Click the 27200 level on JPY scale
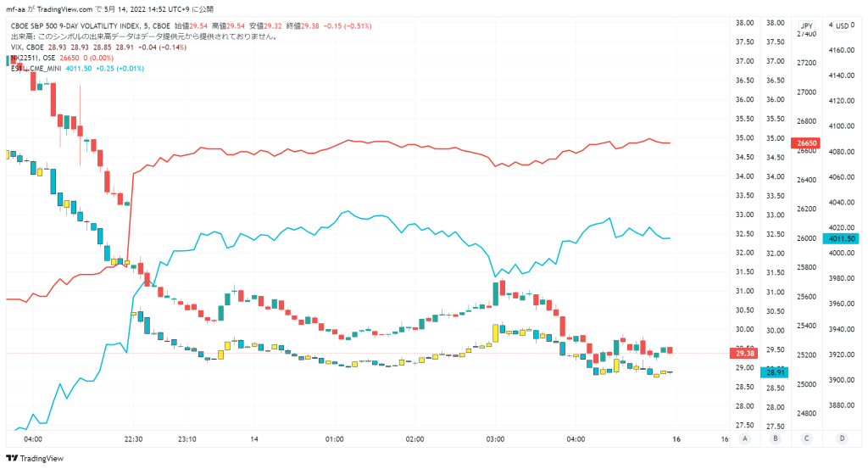This screenshot has height=469, width=868. 806,63
